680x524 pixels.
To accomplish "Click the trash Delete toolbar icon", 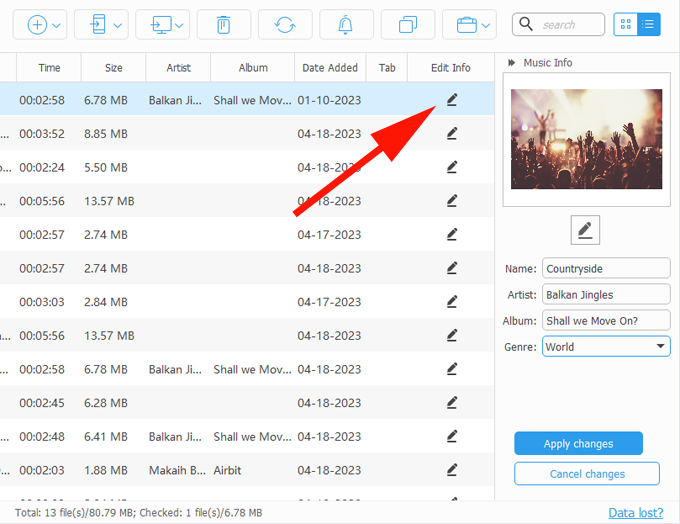I will pos(224,24).
